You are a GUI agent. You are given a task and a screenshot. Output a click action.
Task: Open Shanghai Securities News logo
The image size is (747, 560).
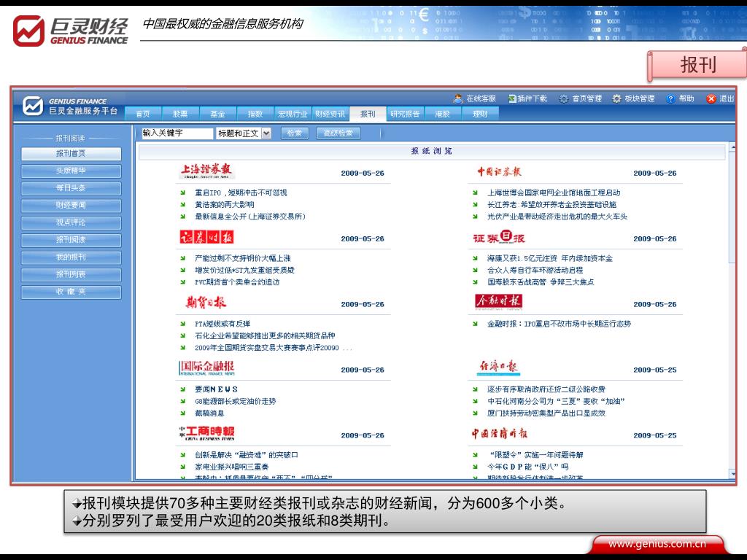click(x=206, y=171)
